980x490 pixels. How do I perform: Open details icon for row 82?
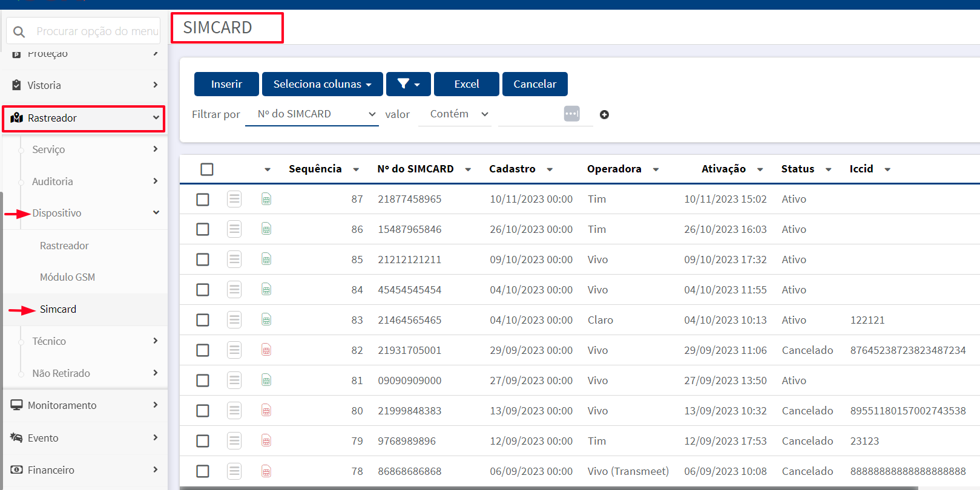pyautogui.click(x=234, y=350)
